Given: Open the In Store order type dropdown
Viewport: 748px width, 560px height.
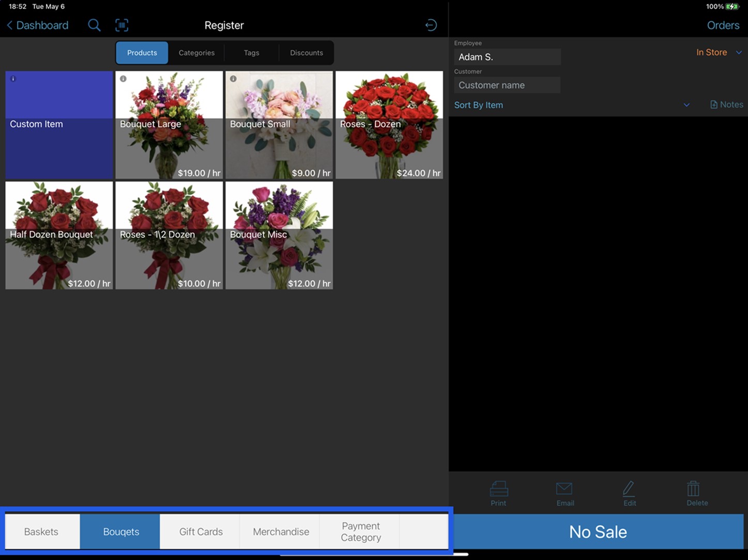Looking at the screenshot, I should 719,52.
